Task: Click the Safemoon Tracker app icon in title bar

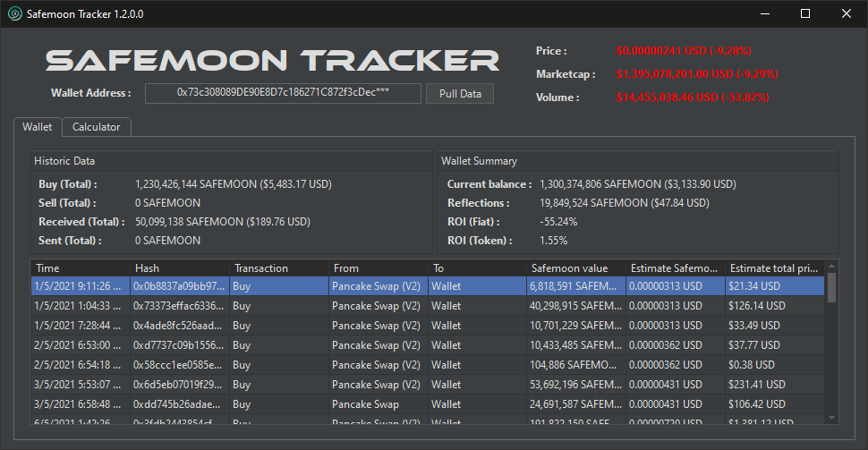Action: pyautogui.click(x=15, y=13)
